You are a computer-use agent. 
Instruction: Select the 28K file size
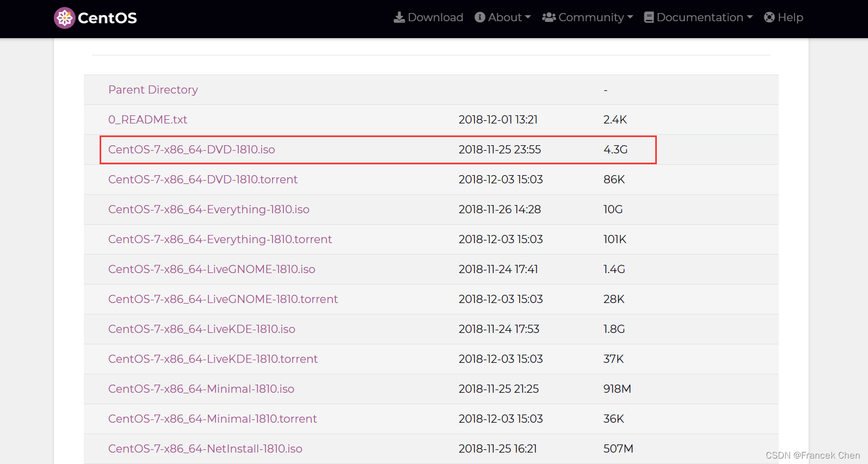click(614, 299)
